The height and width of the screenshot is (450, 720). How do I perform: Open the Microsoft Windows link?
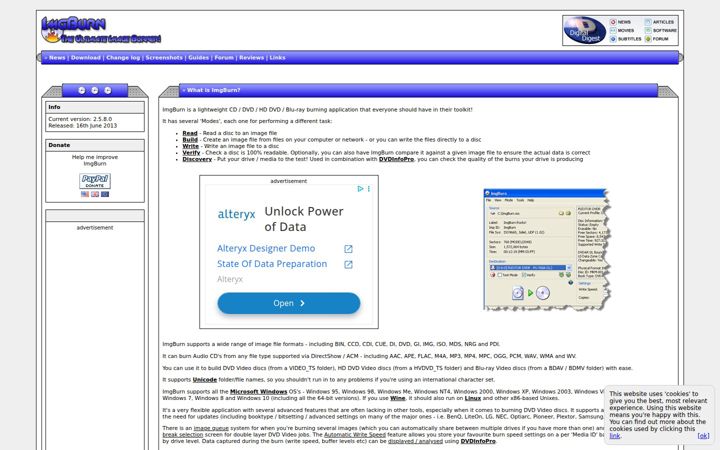pos(259,392)
